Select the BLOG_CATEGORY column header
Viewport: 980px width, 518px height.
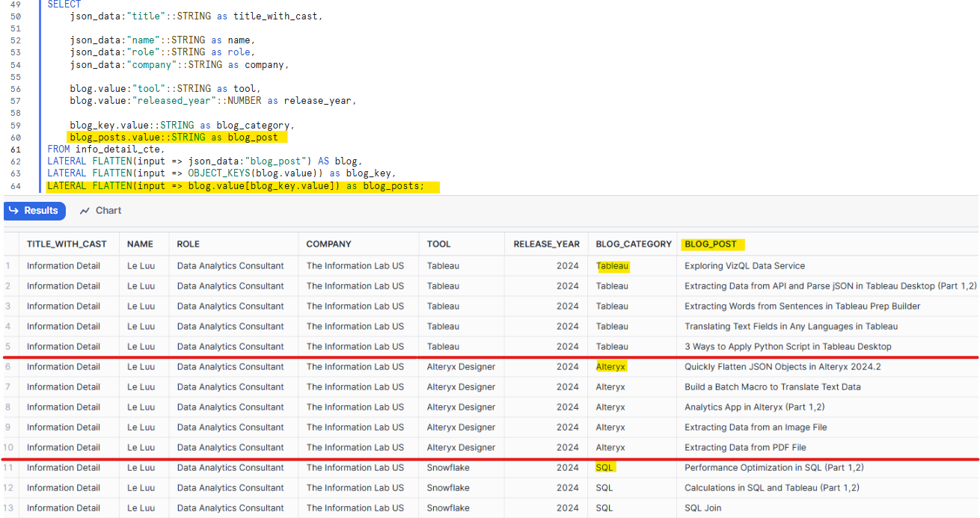point(634,244)
